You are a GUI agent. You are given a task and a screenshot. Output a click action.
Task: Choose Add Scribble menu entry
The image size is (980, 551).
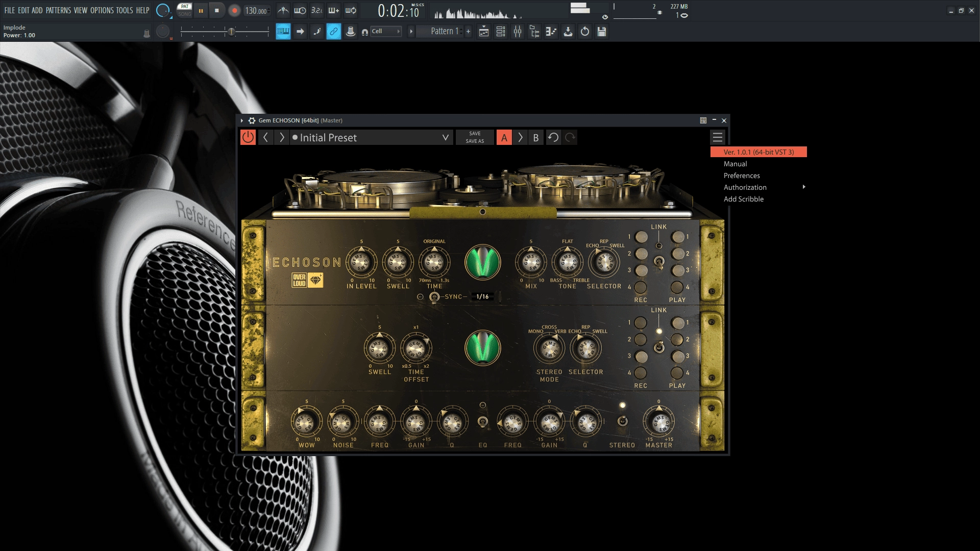click(758, 199)
